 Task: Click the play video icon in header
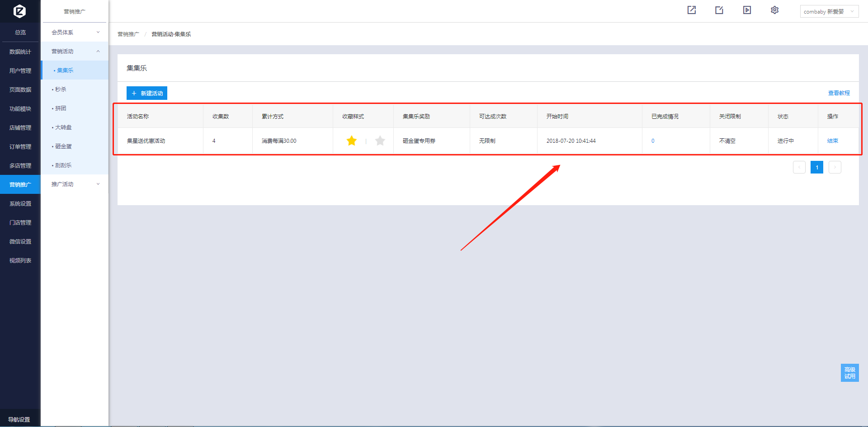pos(747,10)
